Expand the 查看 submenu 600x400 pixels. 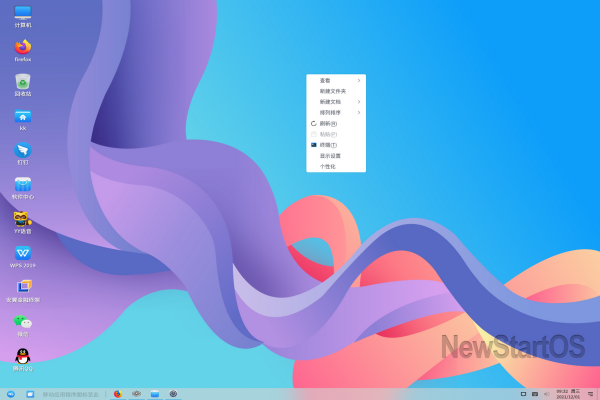click(x=336, y=80)
